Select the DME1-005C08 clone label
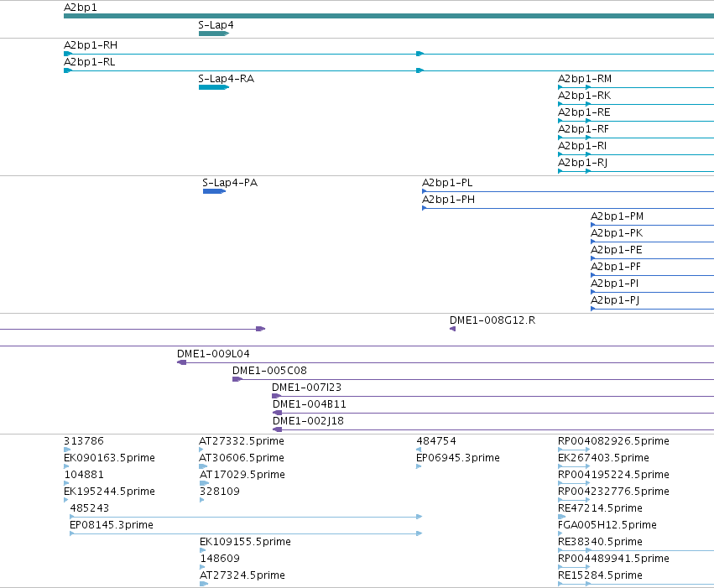The image size is (714, 588). click(x=269, y=371)
